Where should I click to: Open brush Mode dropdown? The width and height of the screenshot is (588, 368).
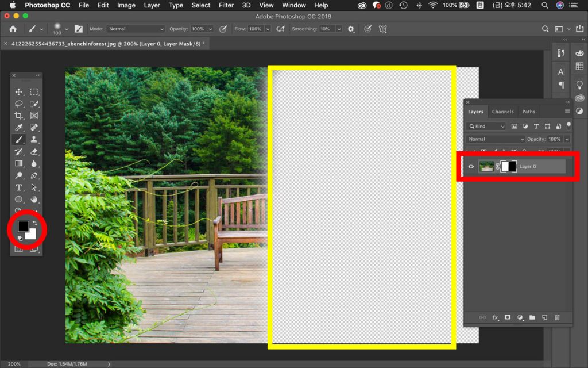(x=136, y=29)
